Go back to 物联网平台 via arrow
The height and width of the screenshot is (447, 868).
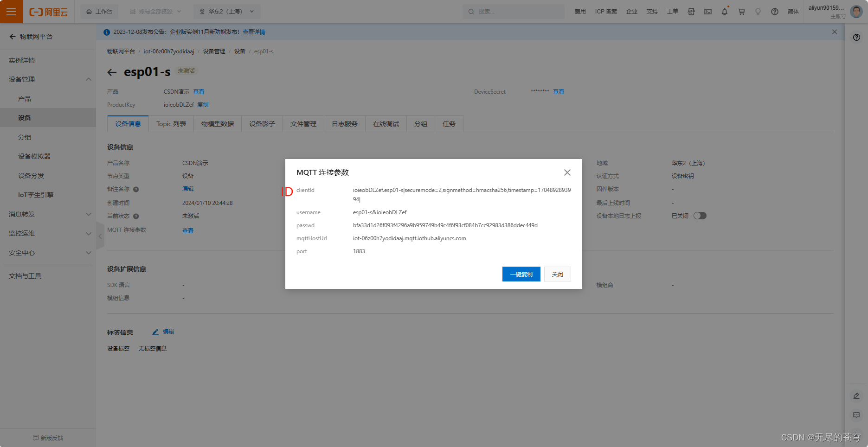pyautogui.click(x=13, y=37)
